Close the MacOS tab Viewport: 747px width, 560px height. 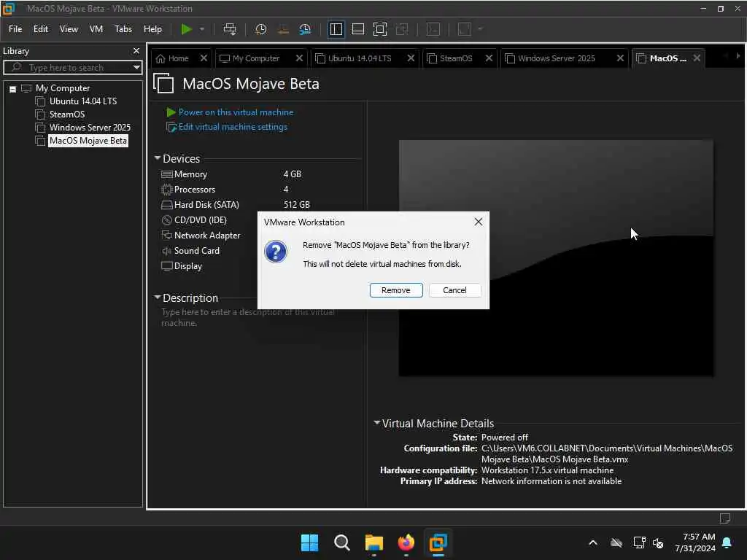pos(697,58)
